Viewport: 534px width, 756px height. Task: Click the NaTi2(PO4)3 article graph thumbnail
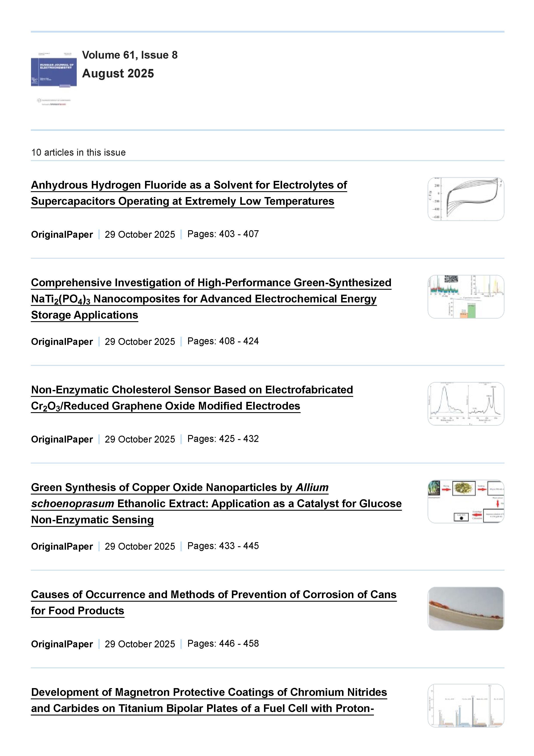point(465,297)
